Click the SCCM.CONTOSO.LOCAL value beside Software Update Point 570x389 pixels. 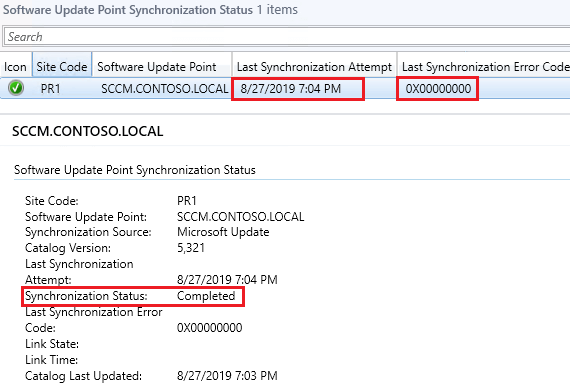[241, 217]
